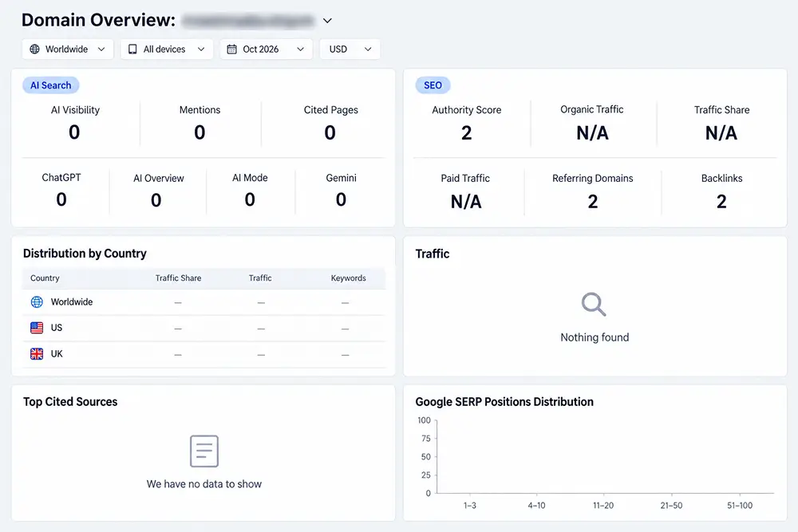Click the Distribution by Country heading
798x532 pixels.
click(85, 254)
